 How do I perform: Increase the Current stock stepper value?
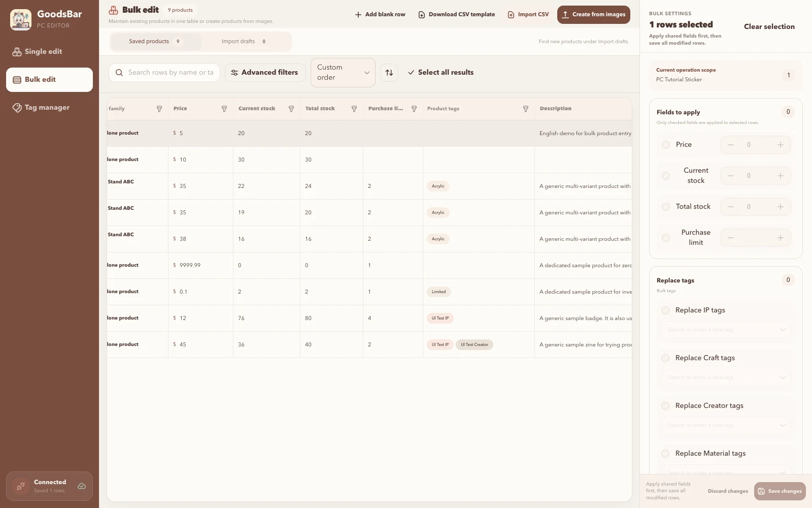pyautogui.click(x=781, y=176)
